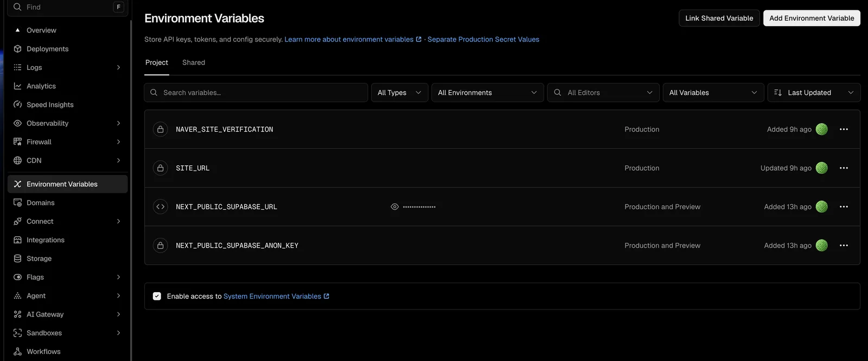
Task: Click lock icon beside NAVER_SITE_VERIFICATION
Action: 161,130
